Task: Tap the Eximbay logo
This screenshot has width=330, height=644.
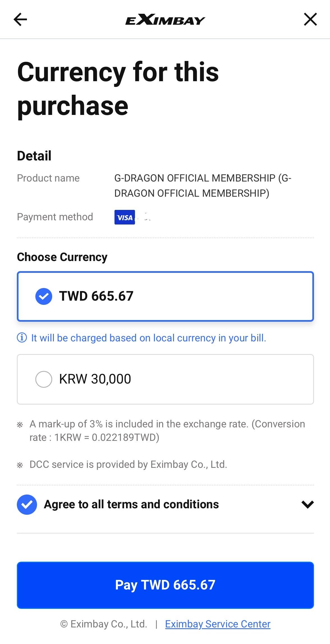Action: (x=165, y=20)
